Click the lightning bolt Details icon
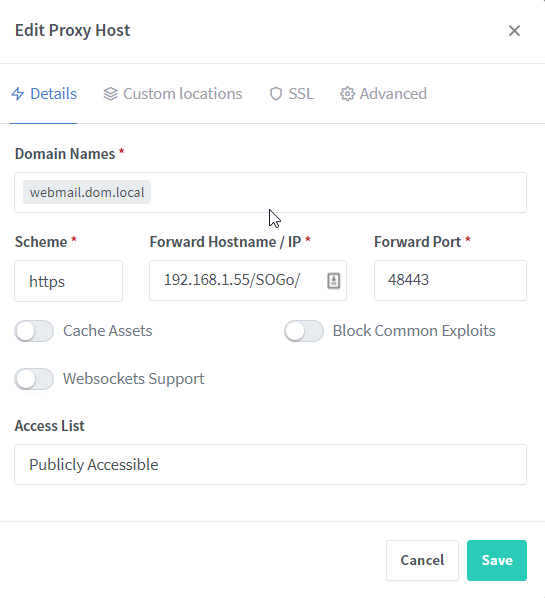This screenshot has height=598, width=545. (x=18, y=94)
